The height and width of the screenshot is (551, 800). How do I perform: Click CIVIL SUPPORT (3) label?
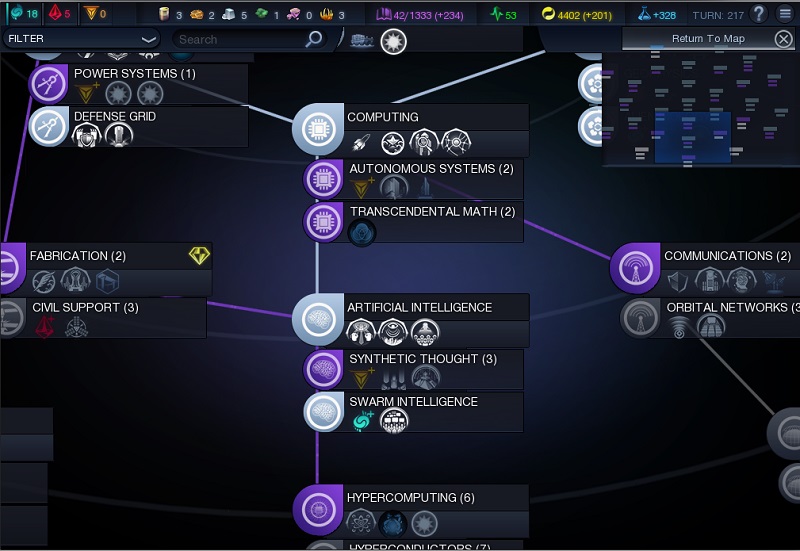coord(85,307)
